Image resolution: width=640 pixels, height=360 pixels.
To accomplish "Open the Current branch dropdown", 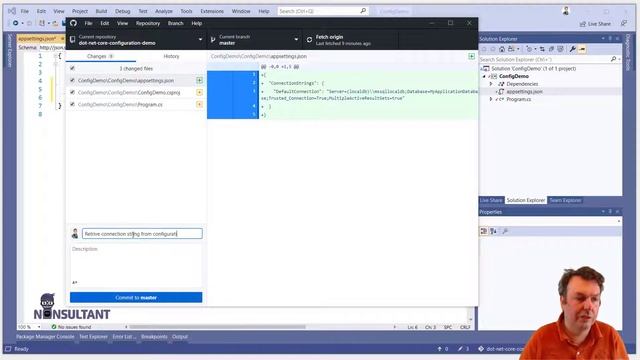I will click(255, 40).
